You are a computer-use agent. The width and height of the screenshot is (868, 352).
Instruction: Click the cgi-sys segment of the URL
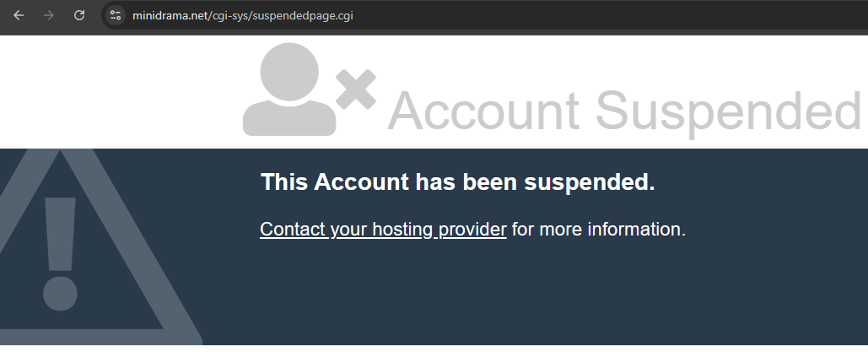pos(230,15)
